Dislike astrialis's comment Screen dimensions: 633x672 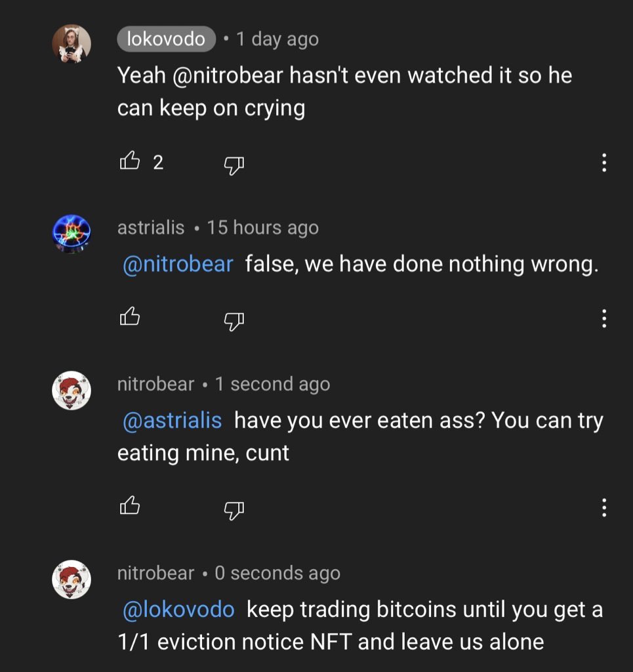coord(234,320)
